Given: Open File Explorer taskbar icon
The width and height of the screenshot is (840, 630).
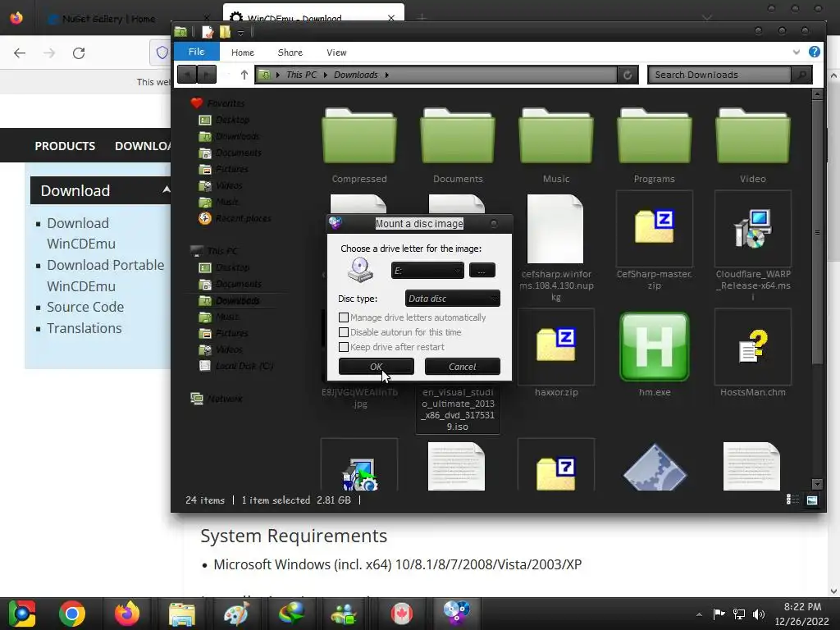Looking at the screenshot, I should tap(182, 614).
